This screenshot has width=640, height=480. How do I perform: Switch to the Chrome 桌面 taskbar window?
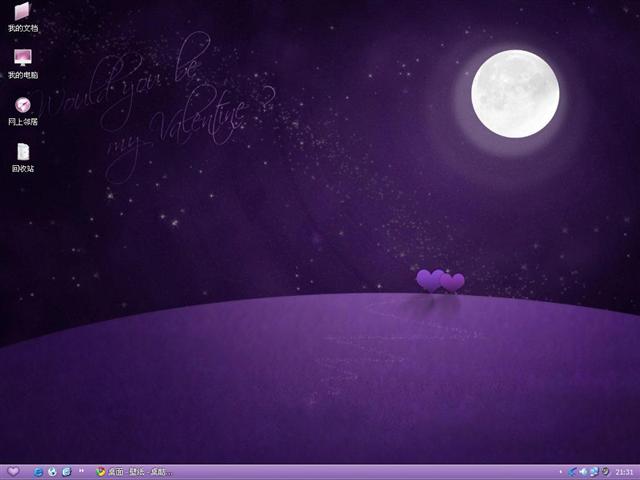point(134,472)
